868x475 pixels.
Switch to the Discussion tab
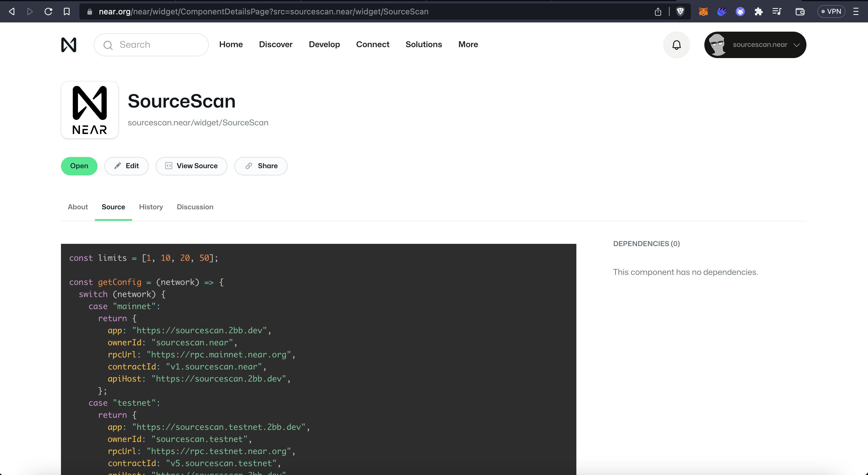[x=195, y=207]
